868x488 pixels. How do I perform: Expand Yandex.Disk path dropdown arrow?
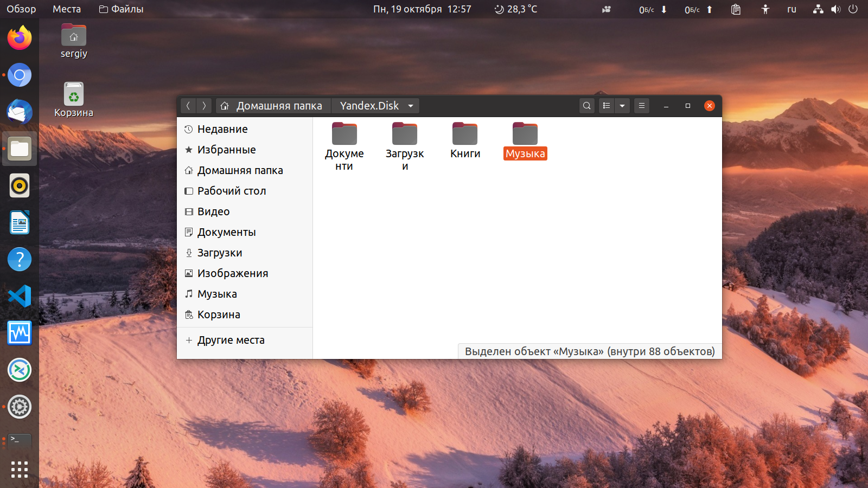point(411,106)
